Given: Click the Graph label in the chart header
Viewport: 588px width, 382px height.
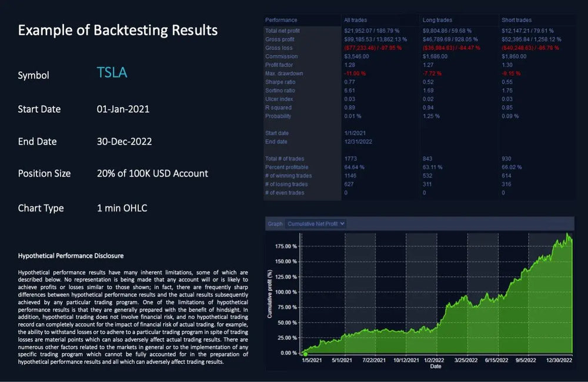Looking at the screenshot, I should (275, 224).
